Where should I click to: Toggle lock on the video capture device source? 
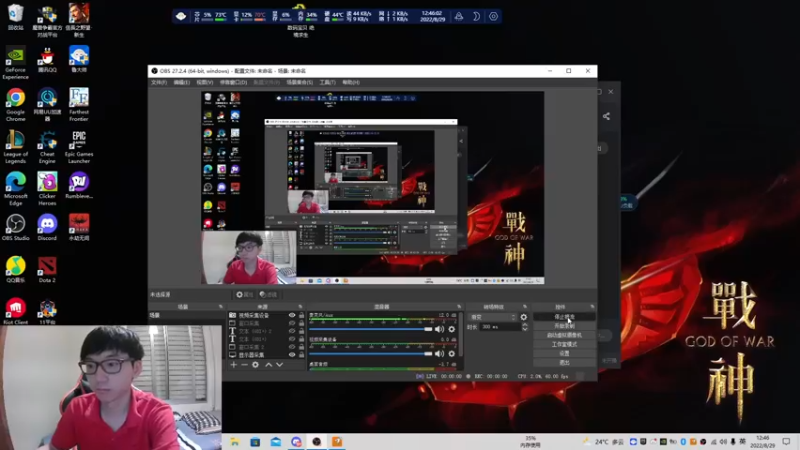point(301,315)
